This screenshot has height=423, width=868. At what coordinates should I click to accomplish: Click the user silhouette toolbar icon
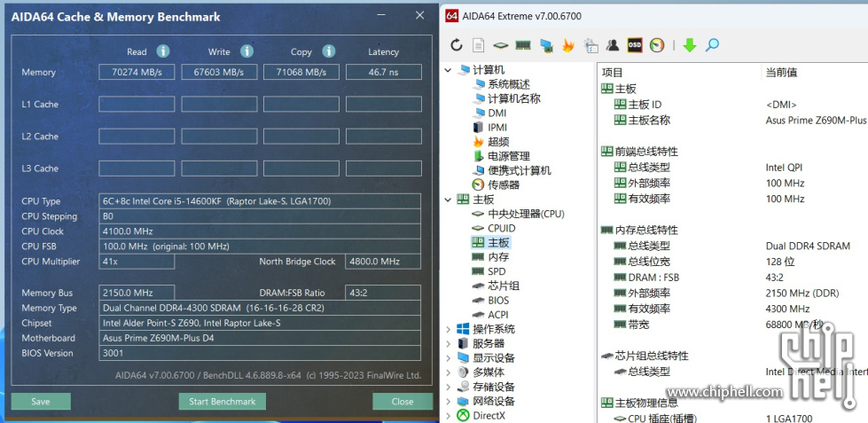613,45
